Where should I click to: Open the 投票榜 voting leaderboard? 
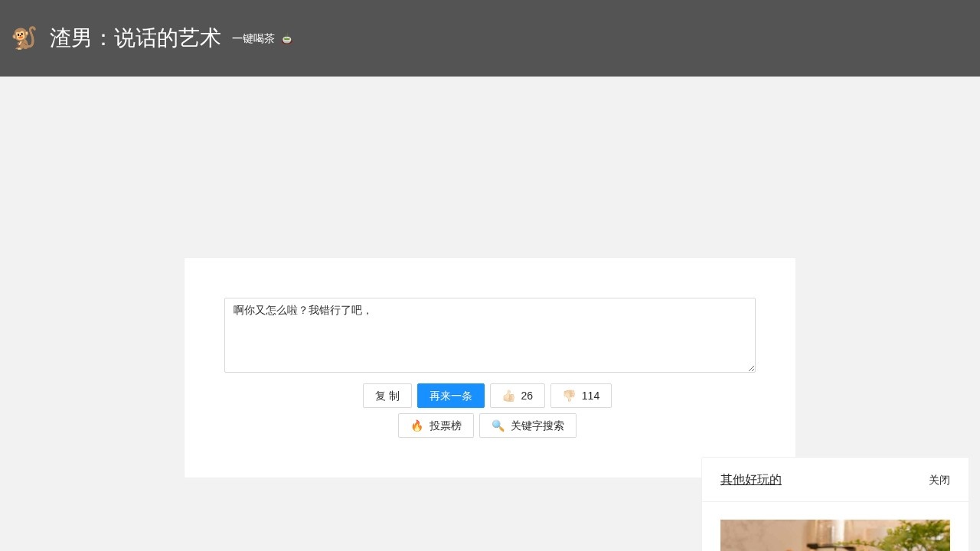click(x=436, y=425)
